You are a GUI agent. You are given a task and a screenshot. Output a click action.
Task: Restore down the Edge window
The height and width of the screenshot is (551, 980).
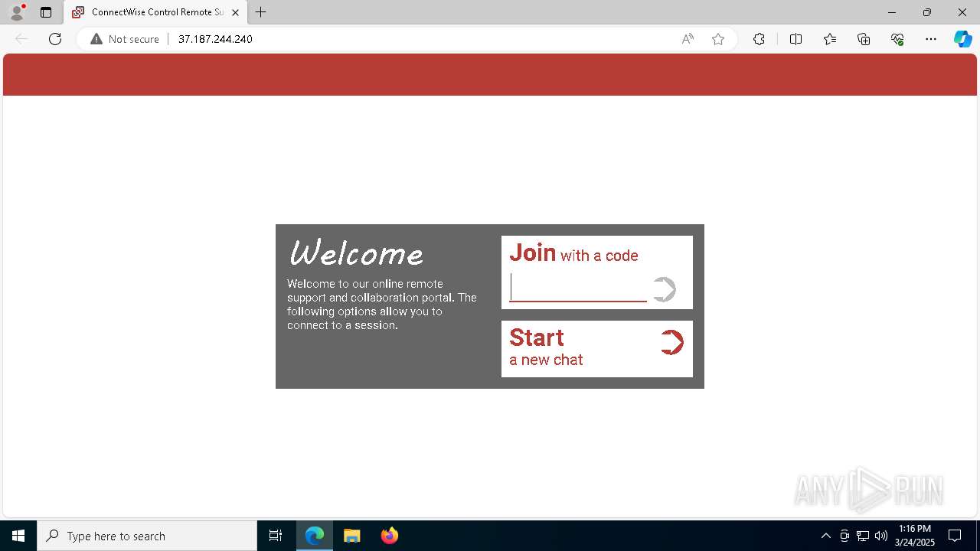click(927, 12)
